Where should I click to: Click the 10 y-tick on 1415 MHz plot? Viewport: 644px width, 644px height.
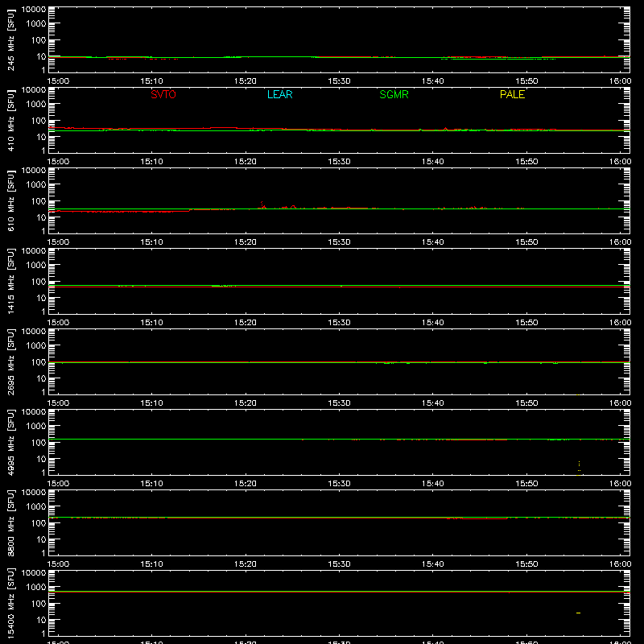click(41, 298)
